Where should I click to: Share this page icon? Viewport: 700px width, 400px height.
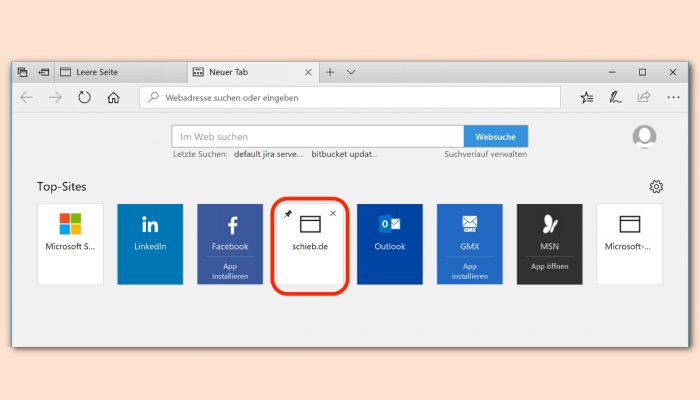[644, 97]
